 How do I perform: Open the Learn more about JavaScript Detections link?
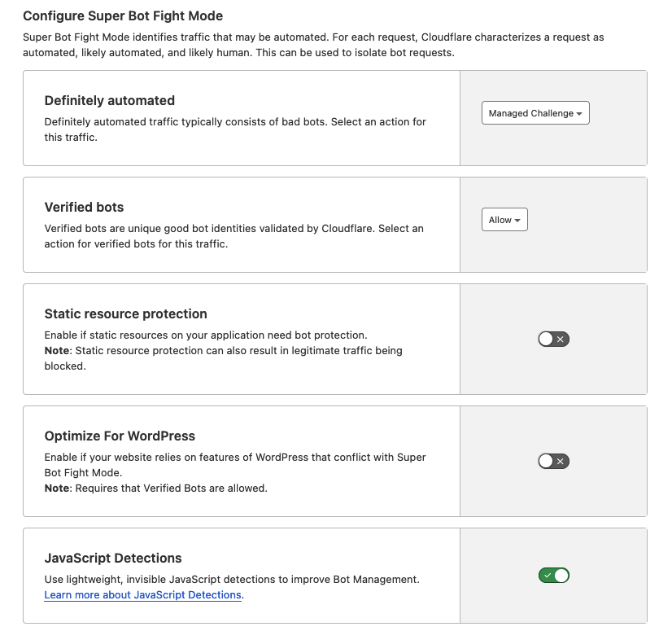point(143,595)
